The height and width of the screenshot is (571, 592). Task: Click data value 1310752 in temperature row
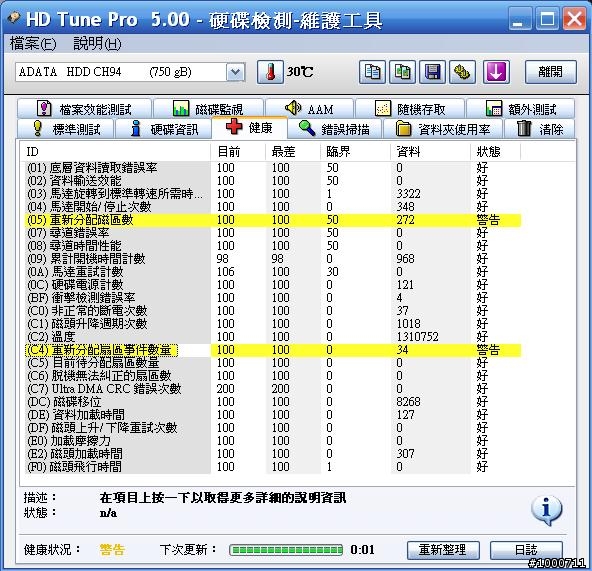(417, 337)
